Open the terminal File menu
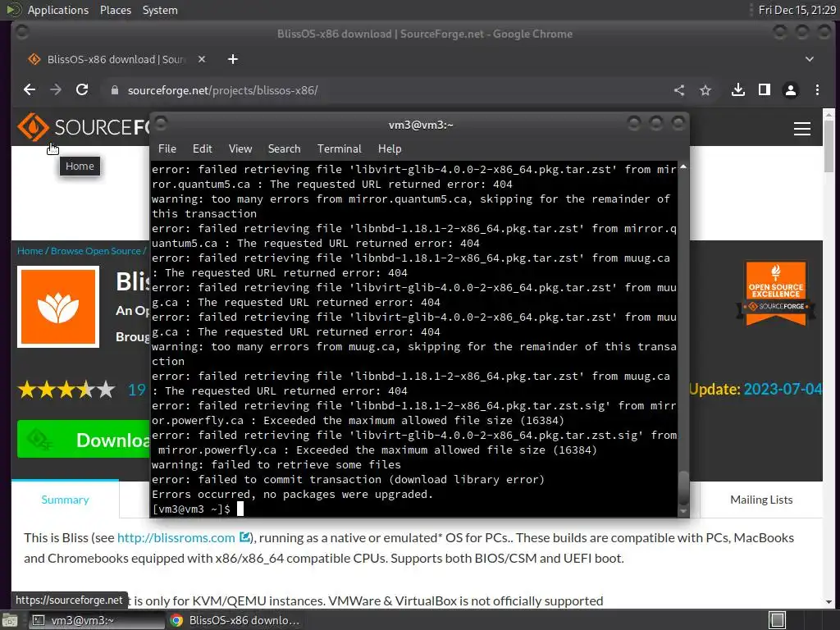 [x=167, y=148]
